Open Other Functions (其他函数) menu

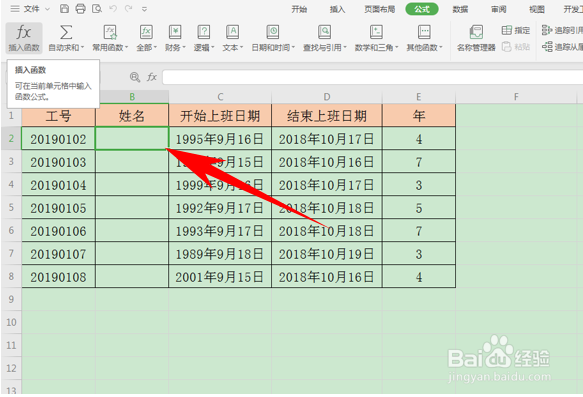(x=424, y=38)
